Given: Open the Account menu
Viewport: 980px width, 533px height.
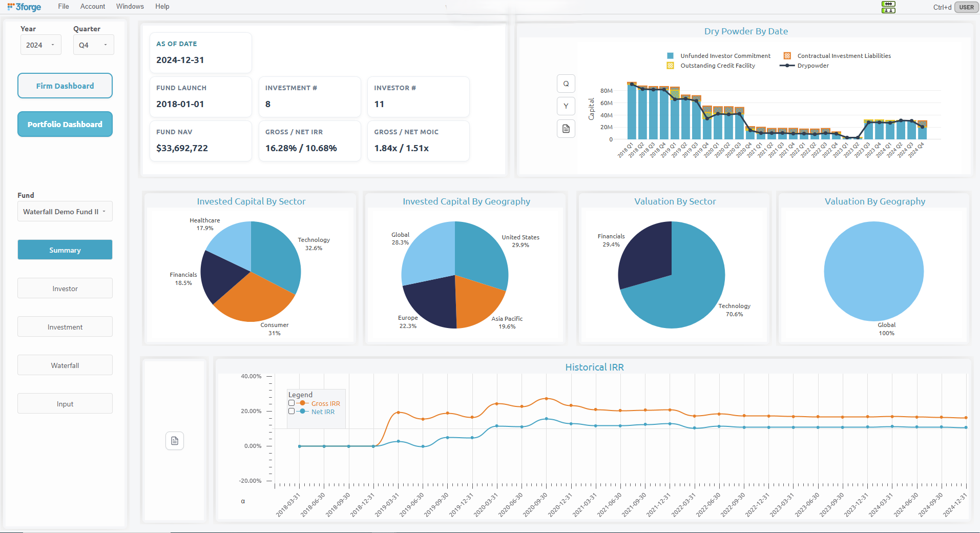Looking at the screenshot, I should tap(93, 7).
